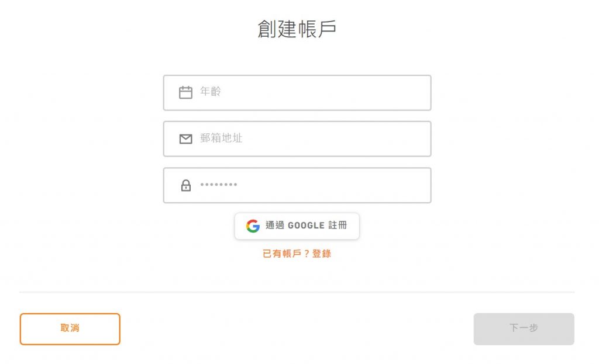599x364 pixels.
Task: Focus the 年齡 age input field
Action: (x=297, y=93)
